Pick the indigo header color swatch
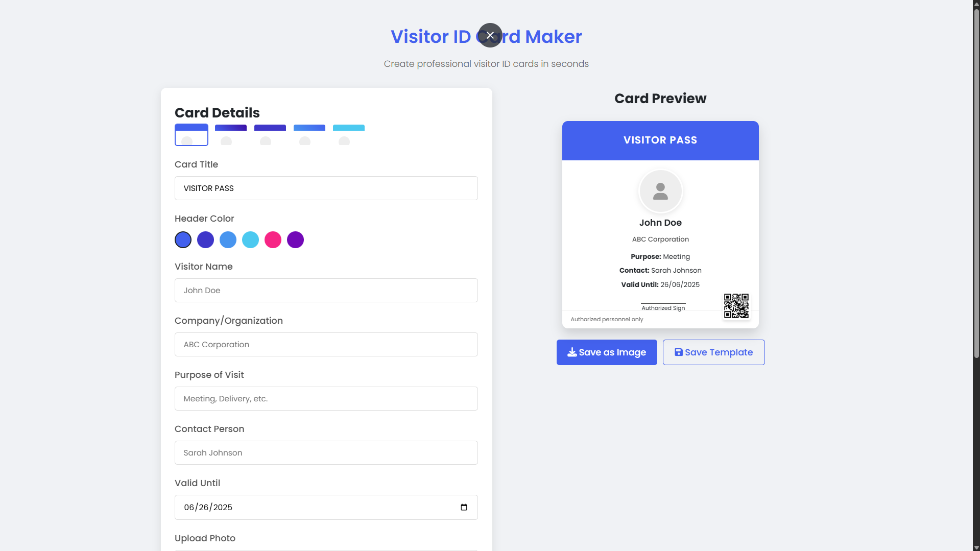 (x=205, y=239)
